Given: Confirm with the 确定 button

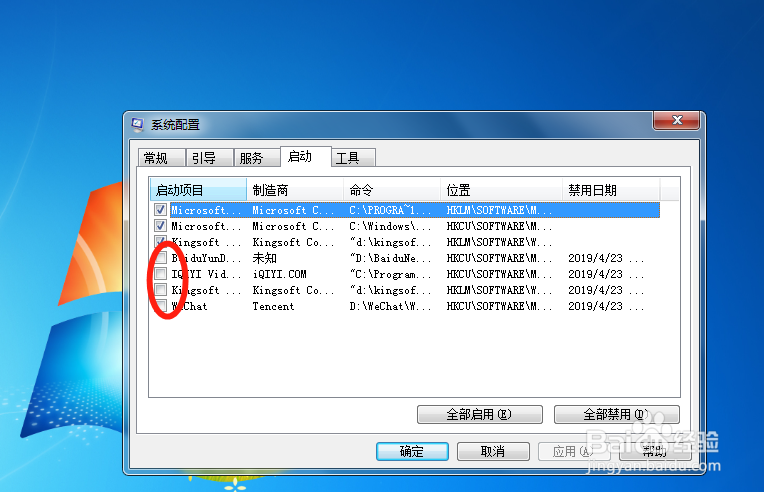Looking at the screenshot, I should pyautogui.click(x=412, y=452).
